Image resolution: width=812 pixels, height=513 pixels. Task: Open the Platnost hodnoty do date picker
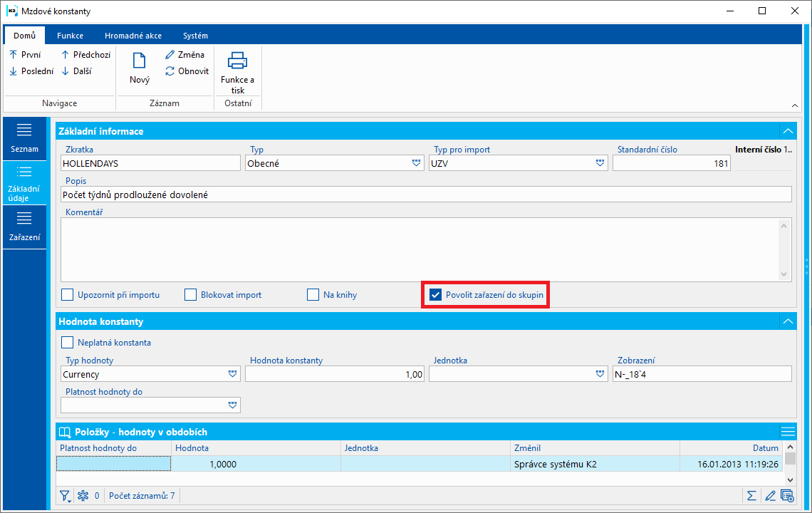click(x=232, y=405)
